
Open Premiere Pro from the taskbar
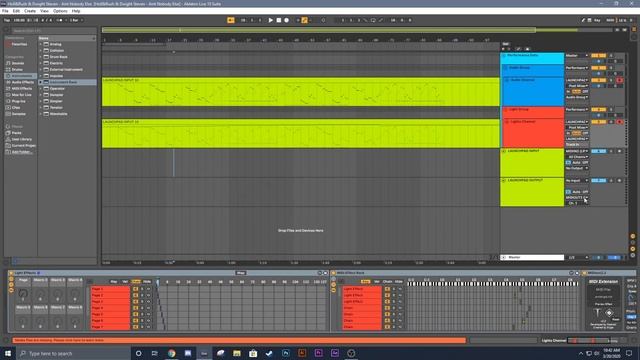(318, 353)
